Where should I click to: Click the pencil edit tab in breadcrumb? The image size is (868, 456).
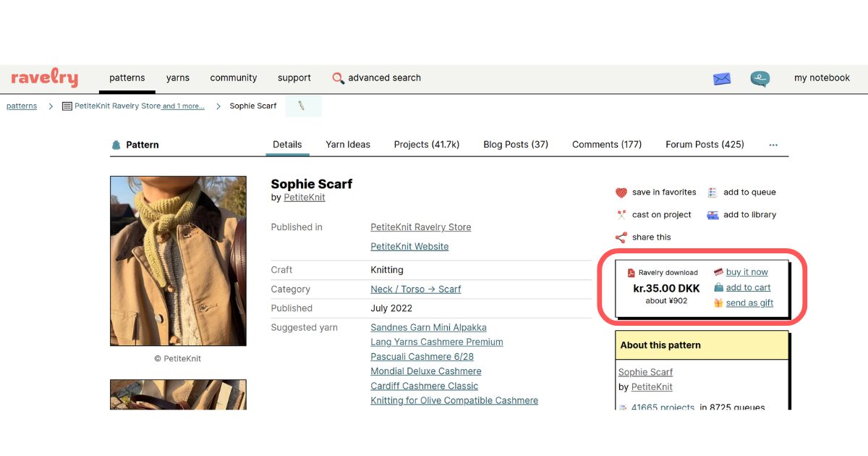[302, 106]
